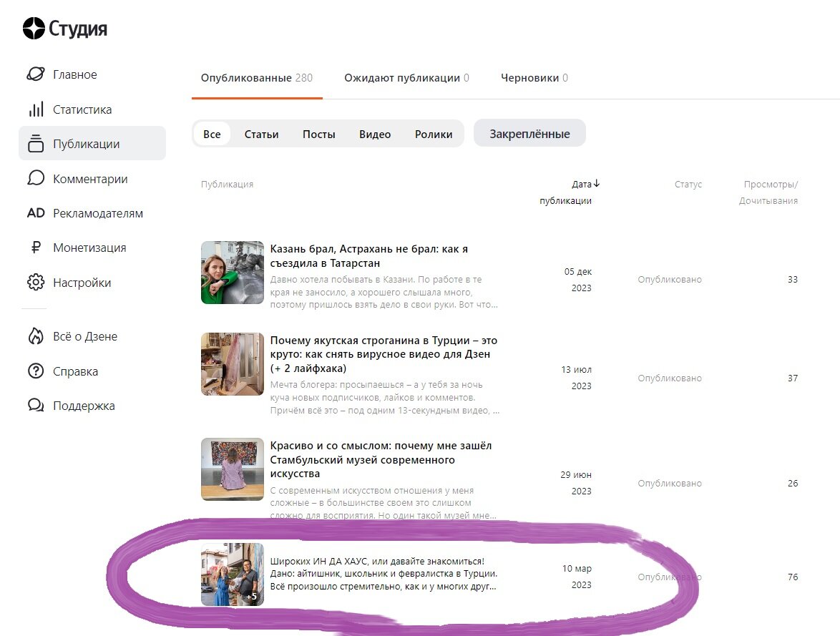Open article 'Казань брал, Астрахань не брал'
Screen dimensions: 840x636
(369, 255)
